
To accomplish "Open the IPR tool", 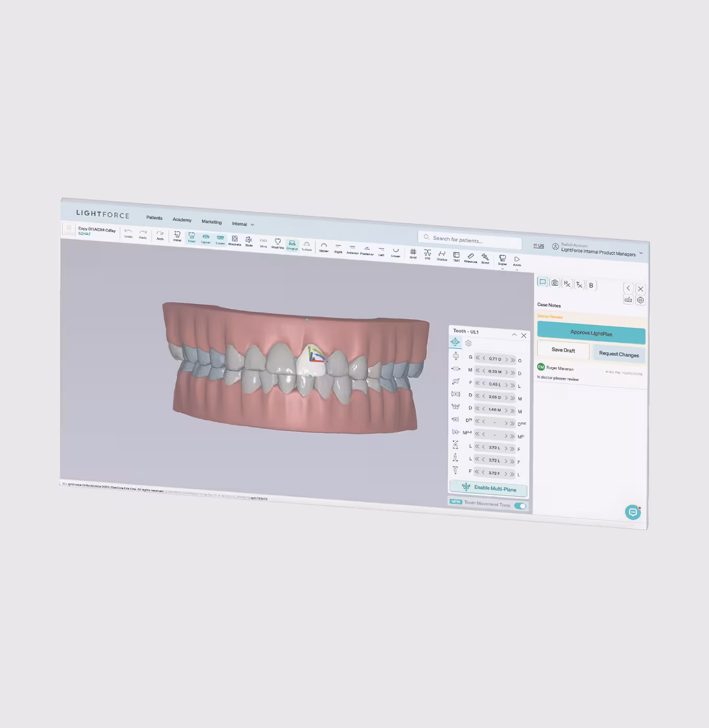I will [428, 255].
